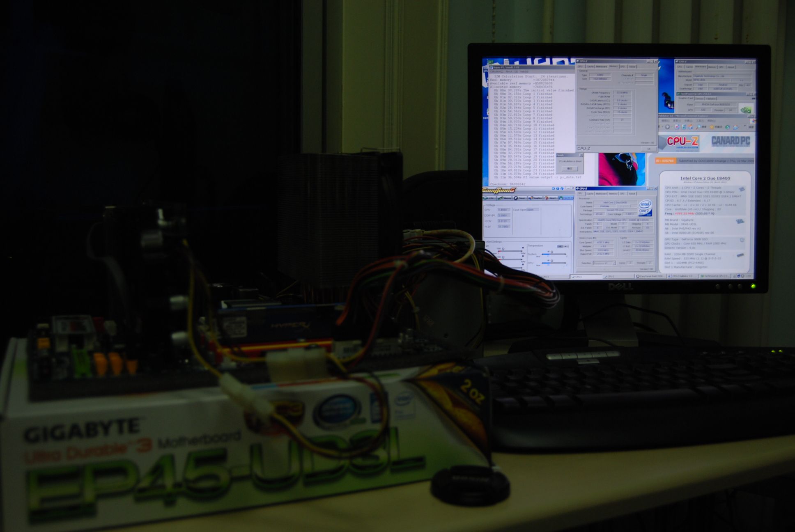Switch to EasyTune6 from the taskbar

(x=650, y=276)
